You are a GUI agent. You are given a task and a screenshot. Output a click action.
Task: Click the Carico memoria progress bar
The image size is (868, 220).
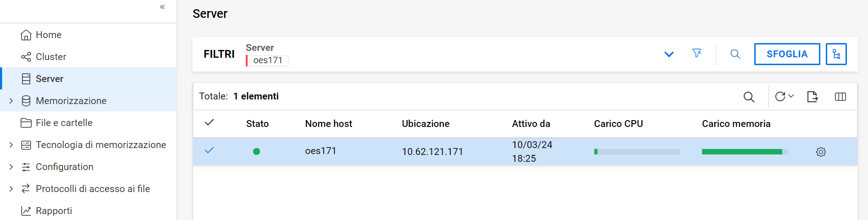[745, 152]
